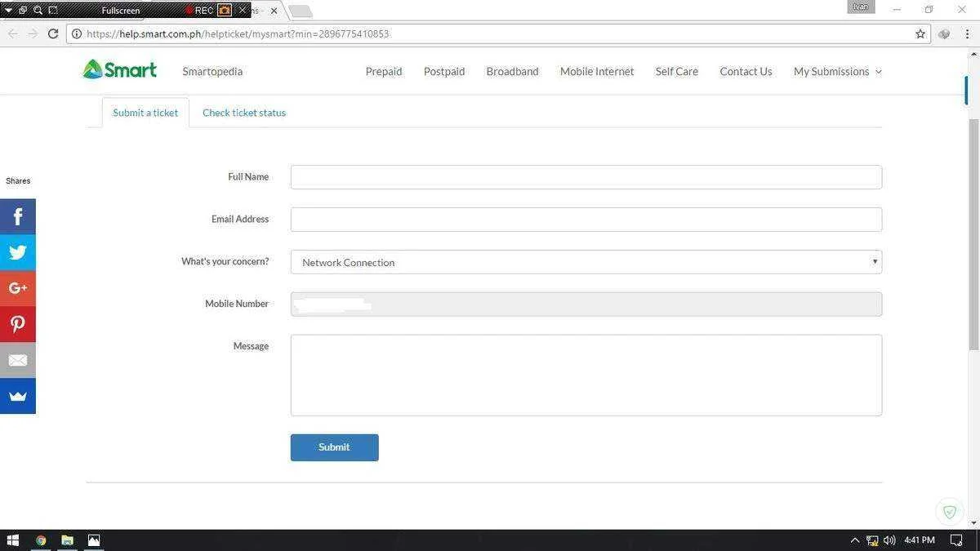
Task: Close the current browser tab
Action: click(274, 11)
